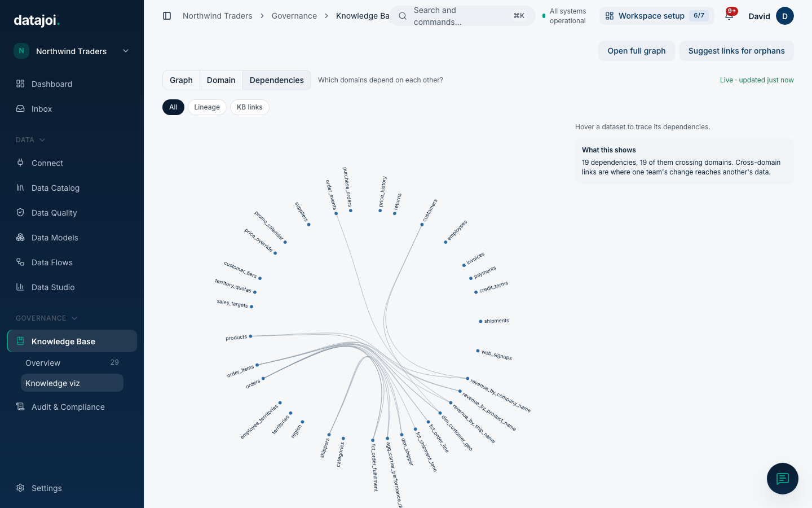Click the Audit & Compliance icon

pyautogui.click(x=20, y=406)
